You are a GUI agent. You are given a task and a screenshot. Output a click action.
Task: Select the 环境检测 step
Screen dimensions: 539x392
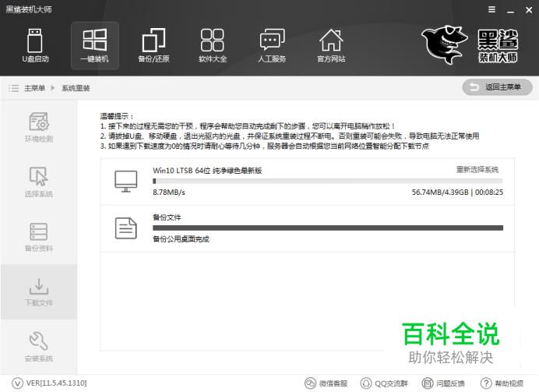pyautogui.click(x=39, y=127)
